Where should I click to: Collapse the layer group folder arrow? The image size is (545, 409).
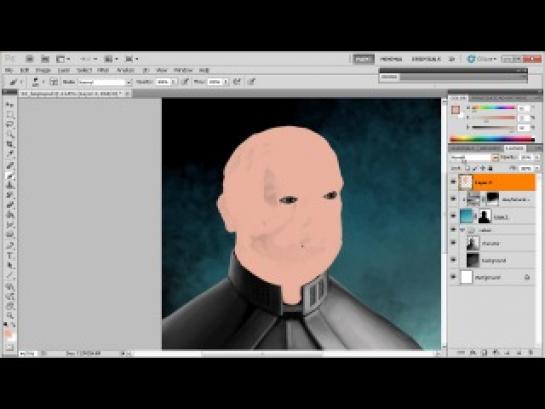point(462,230)
